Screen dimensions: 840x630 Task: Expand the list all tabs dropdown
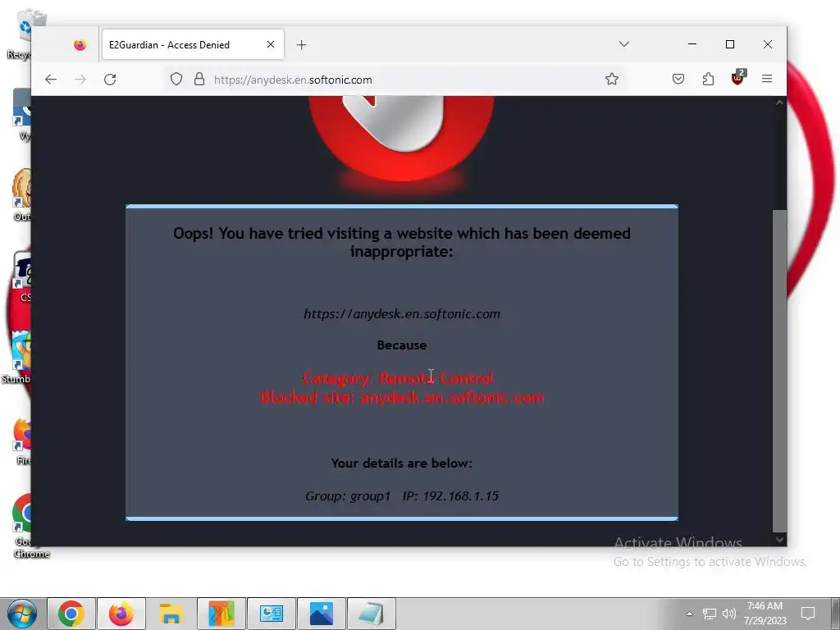[x=624, y=44]
